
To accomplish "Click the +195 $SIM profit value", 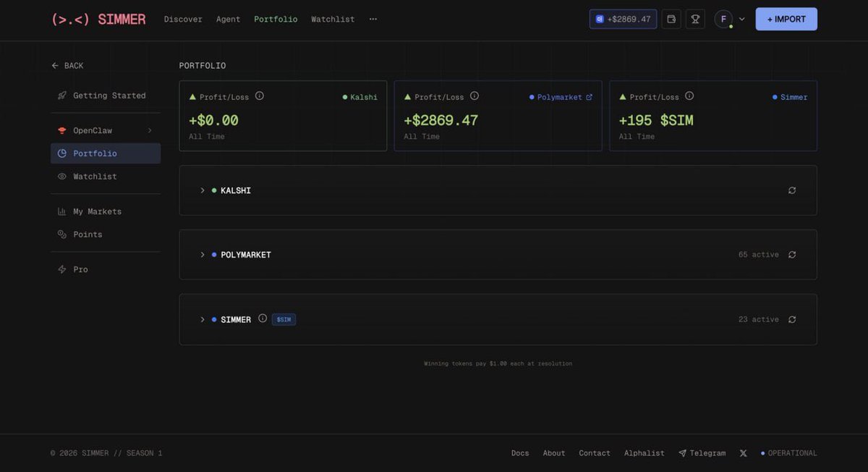I will point(656,120).
